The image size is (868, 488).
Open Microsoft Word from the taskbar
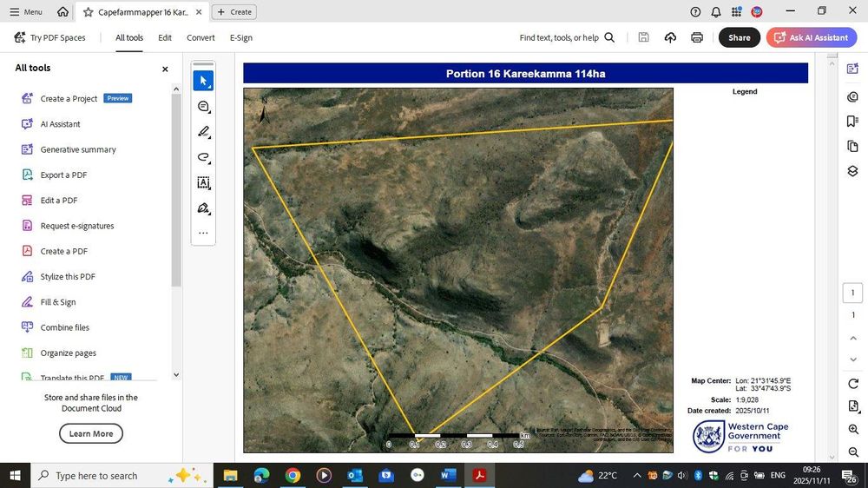448,475
